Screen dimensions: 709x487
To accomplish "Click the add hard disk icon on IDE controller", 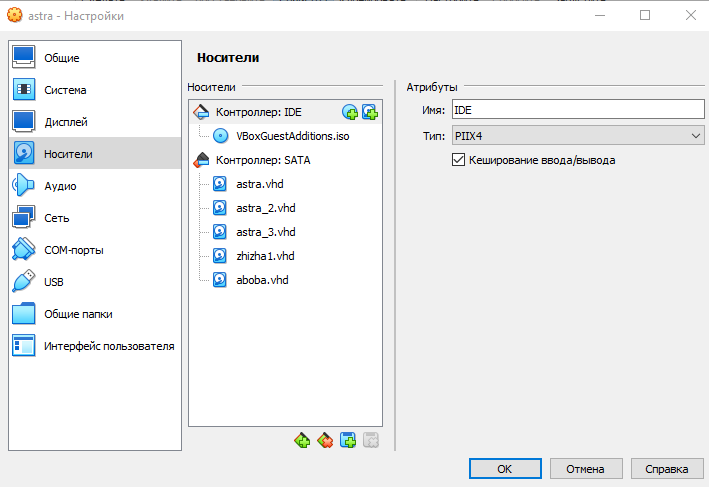I will tap(370, 112).
